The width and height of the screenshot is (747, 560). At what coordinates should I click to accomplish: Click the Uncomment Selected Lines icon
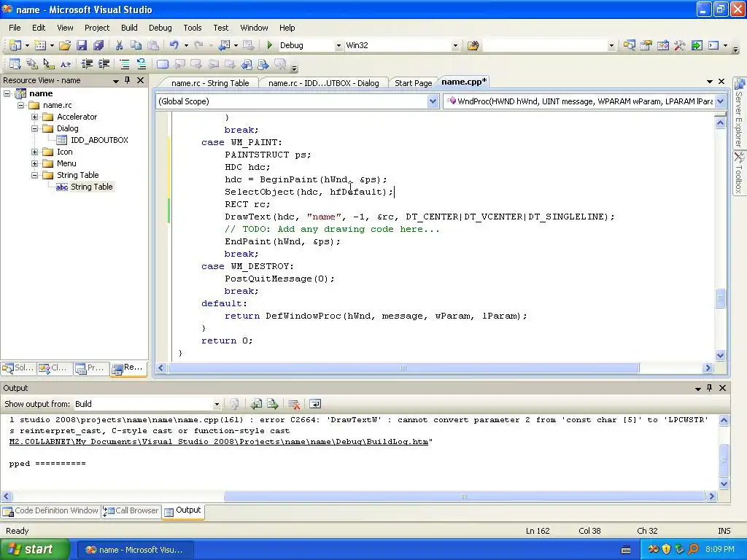[141, 64]
